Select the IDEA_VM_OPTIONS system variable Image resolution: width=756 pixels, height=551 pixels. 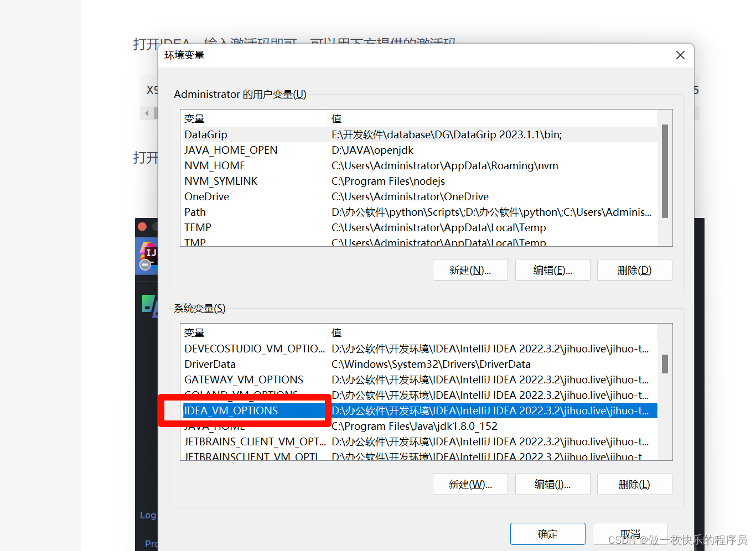(x=419, y=410)
